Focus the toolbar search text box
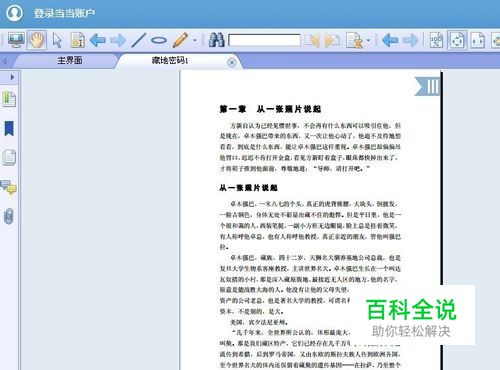500x370 pixels. (x=264, y=40)
